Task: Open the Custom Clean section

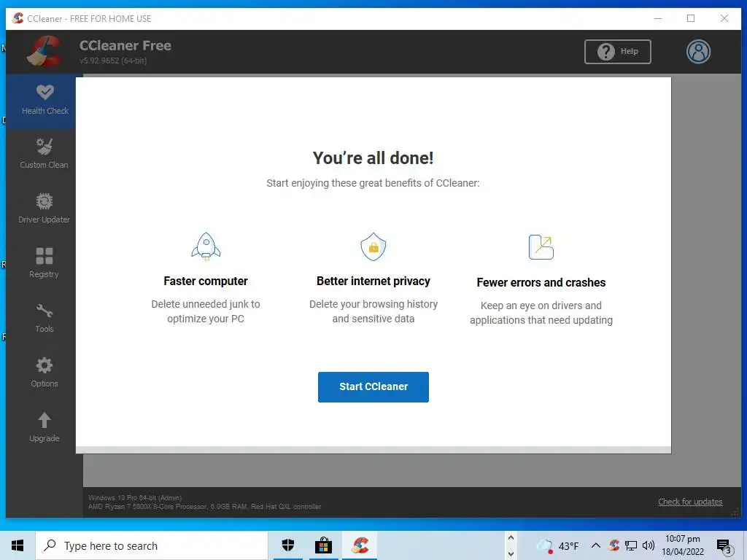Action: pos(44,154)
